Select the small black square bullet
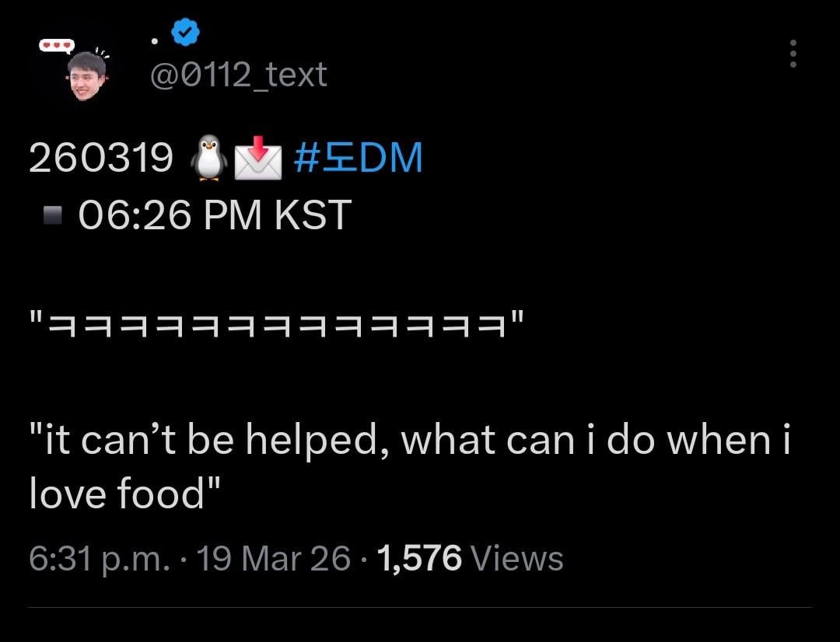The height and width of the screenshot is (642, 840). (x=53, y=215)
